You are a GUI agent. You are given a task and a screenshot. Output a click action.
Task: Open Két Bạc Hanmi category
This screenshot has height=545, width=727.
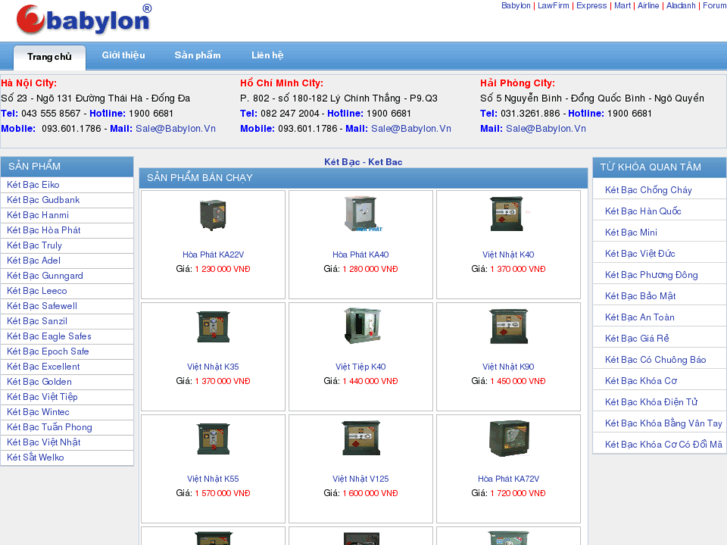coord(38,215)
